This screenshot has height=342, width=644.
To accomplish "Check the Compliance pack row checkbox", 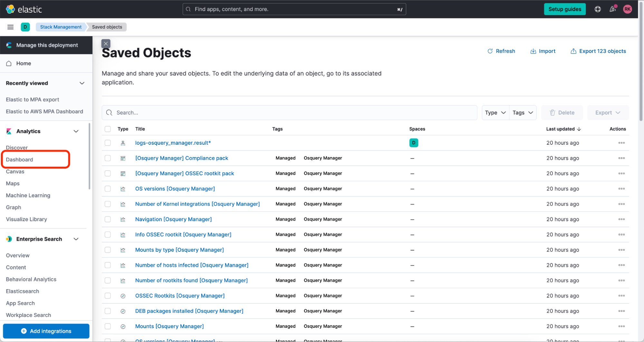I will coord(108,158).
